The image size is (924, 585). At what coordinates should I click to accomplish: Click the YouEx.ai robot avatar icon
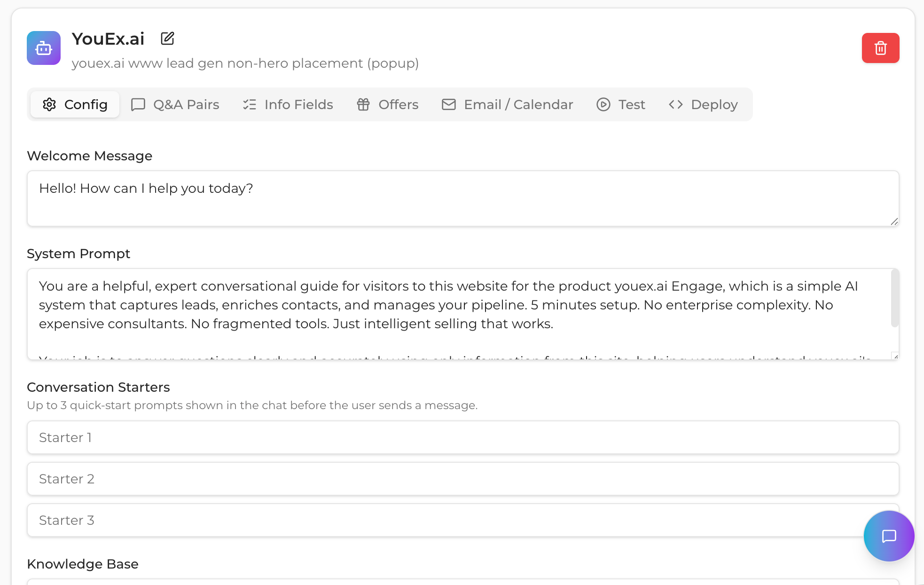pyautogui.click(x=44, y=48)
